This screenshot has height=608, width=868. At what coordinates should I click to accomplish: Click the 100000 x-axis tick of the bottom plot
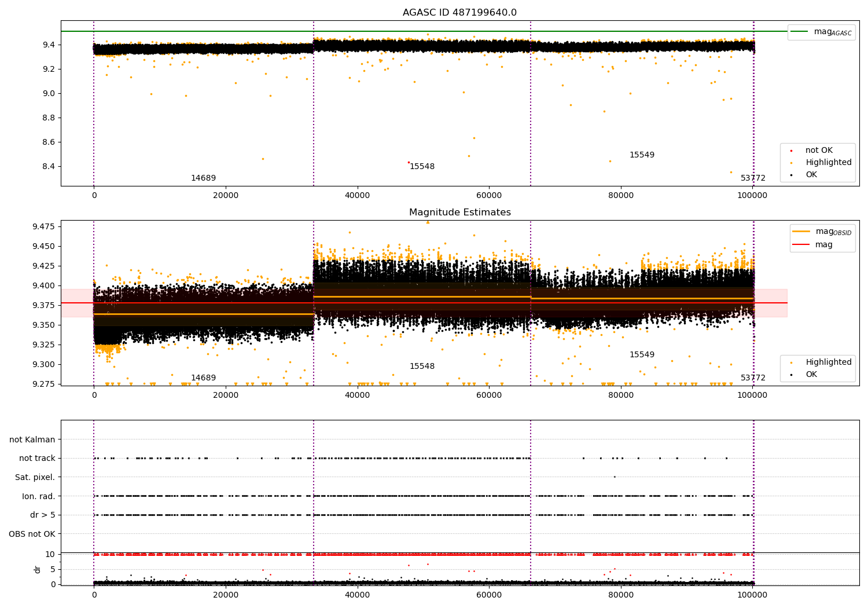[x=752, y=595]
